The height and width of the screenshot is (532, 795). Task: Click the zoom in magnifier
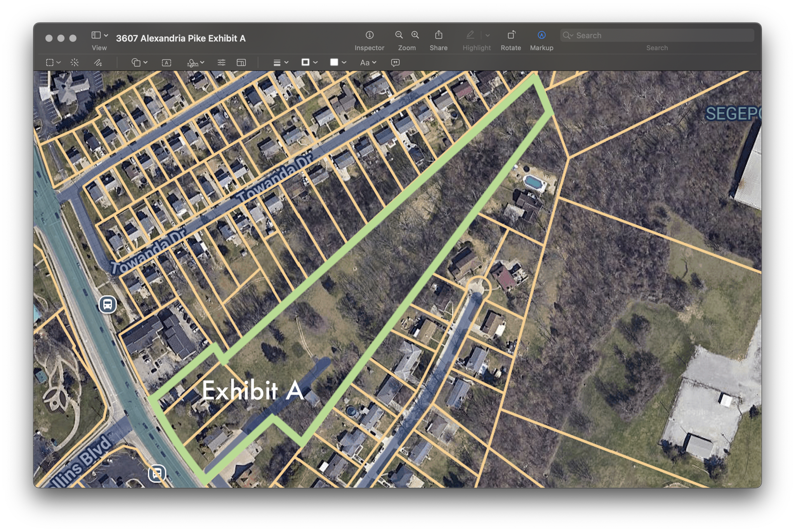(x=415, y=35)
